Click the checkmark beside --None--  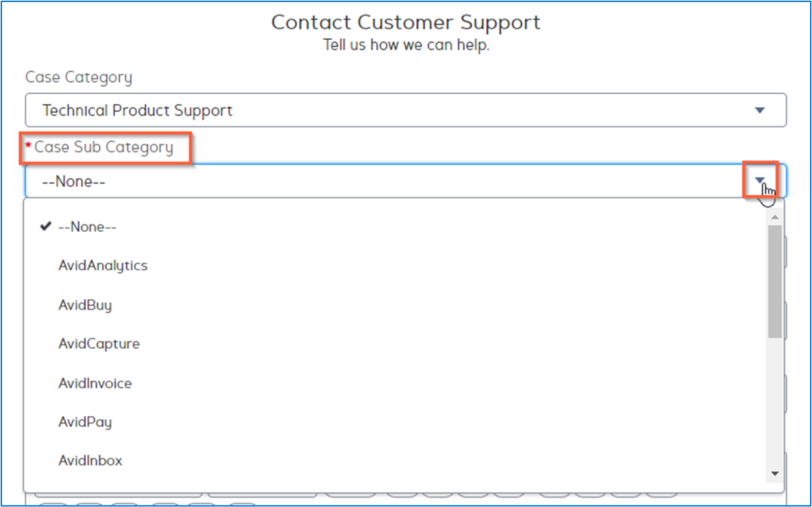pyautogui.click(x=45, y=226)
